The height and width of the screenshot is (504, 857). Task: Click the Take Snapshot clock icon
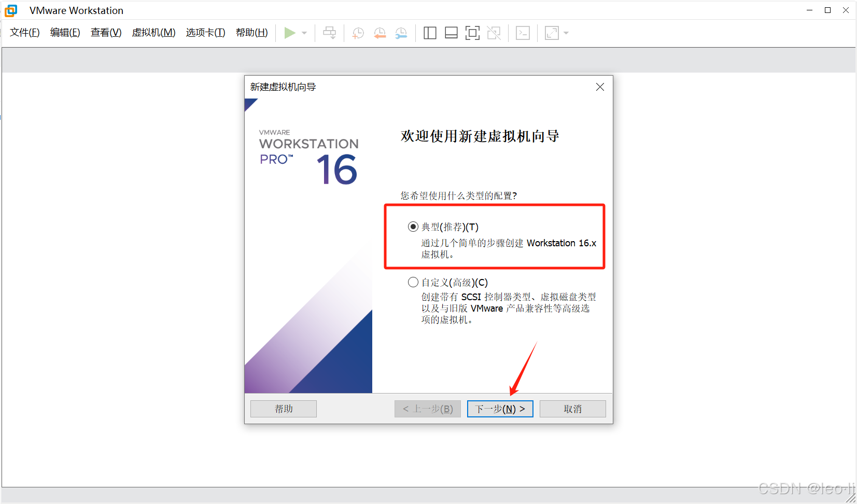tap(358, 33)
